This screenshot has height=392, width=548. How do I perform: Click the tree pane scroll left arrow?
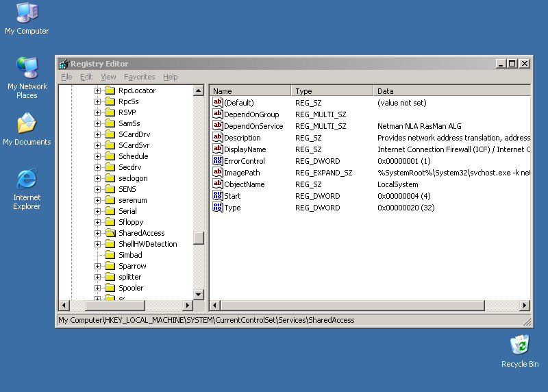point(64,305)
